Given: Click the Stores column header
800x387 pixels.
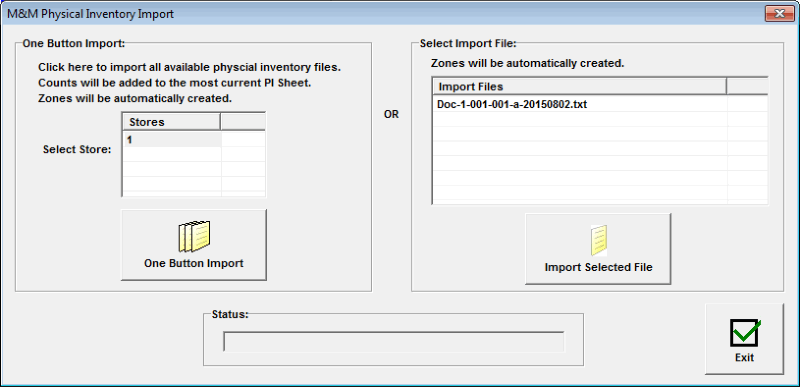Looking at the screenshot, I should 172,122.
